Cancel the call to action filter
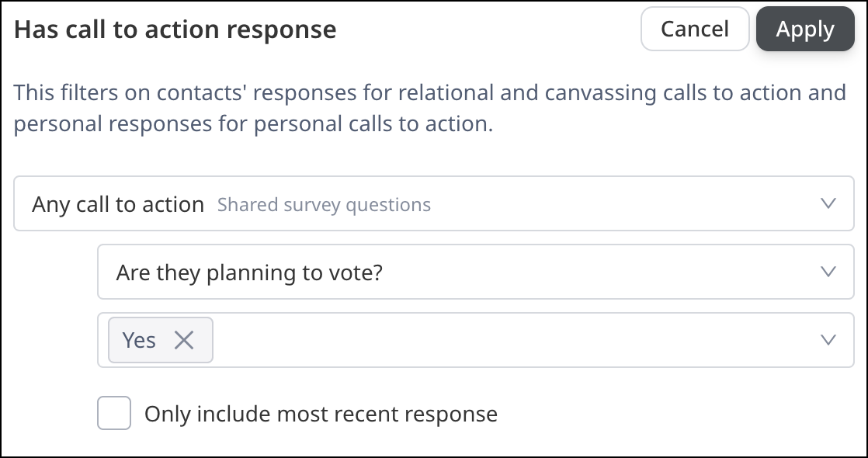 [x=695, y=29]
